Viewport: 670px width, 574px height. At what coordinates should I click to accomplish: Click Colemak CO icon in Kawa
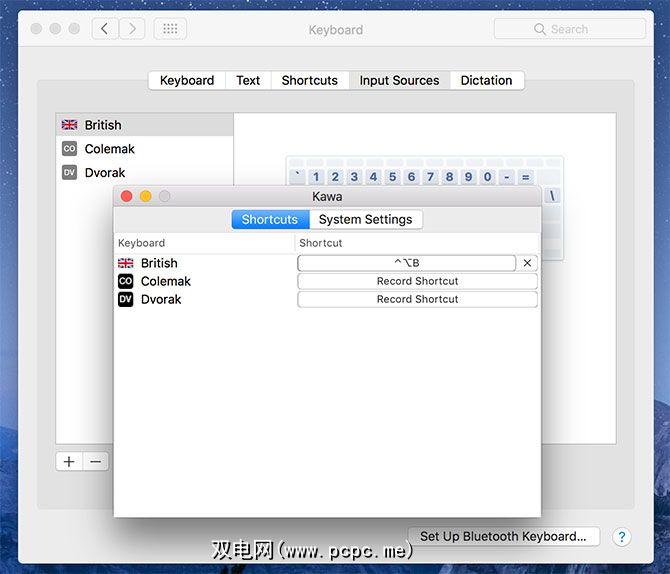[x=126, y=281]
